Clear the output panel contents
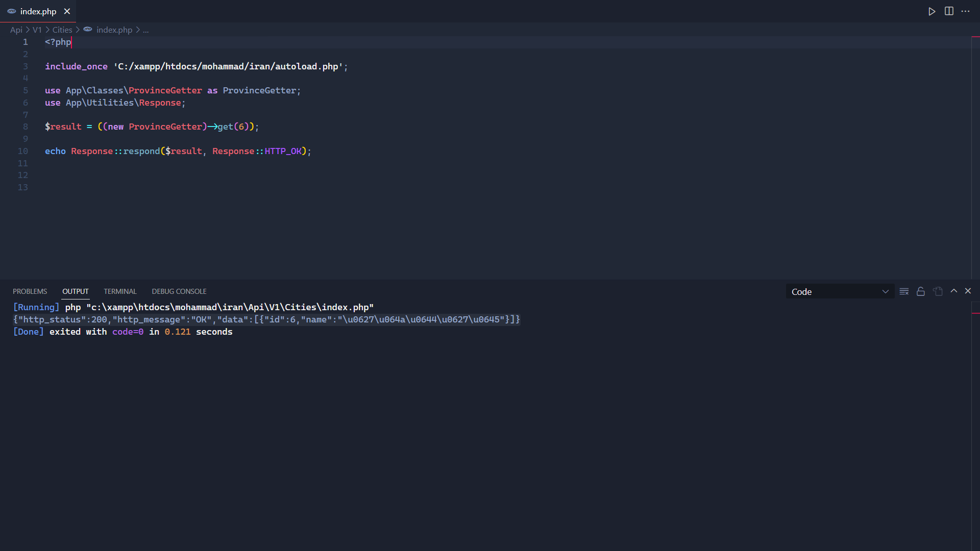The height and width of the screenshot is (551, 980). (904, 291)
